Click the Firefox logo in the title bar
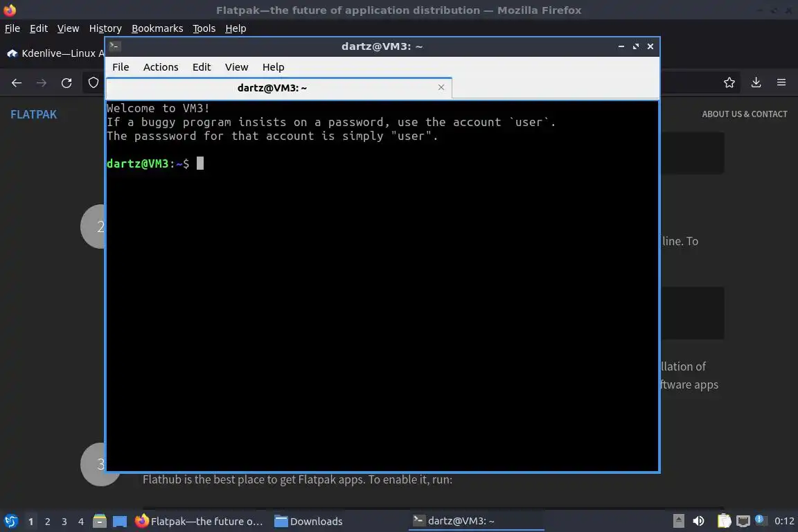 pos(10,10)
